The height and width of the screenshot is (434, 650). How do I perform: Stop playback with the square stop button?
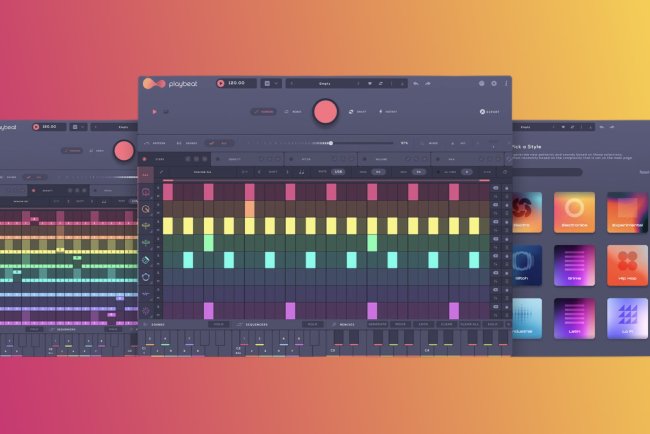click(166, 112)
